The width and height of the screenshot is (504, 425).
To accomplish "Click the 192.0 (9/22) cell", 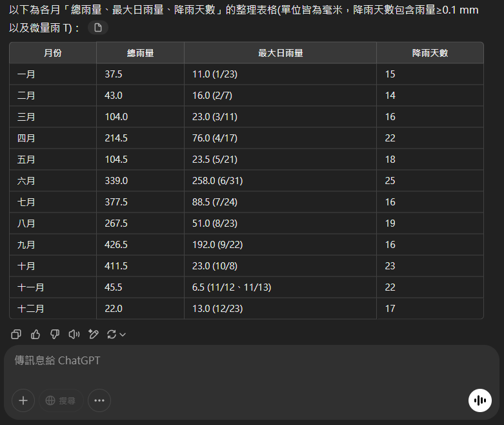I will tap(281, 245).
